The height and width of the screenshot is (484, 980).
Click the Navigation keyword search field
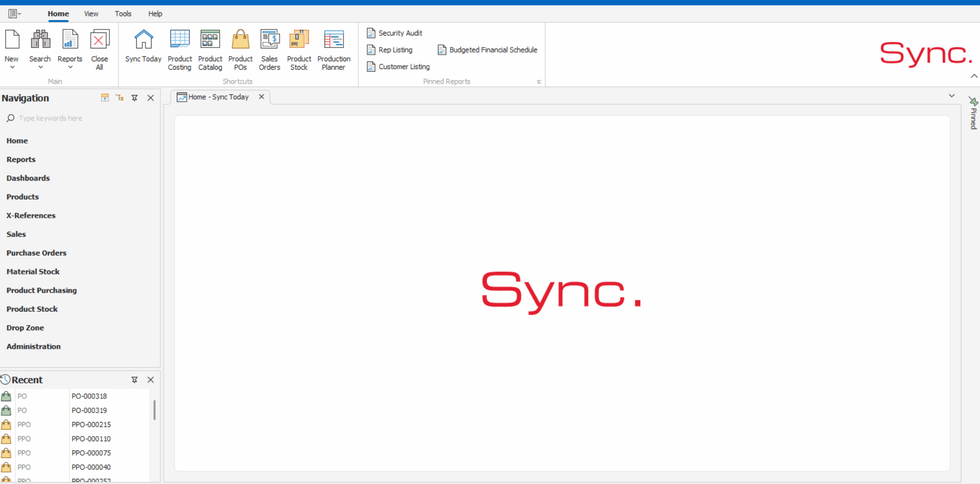pyautogui.click(x=80, y=118)
